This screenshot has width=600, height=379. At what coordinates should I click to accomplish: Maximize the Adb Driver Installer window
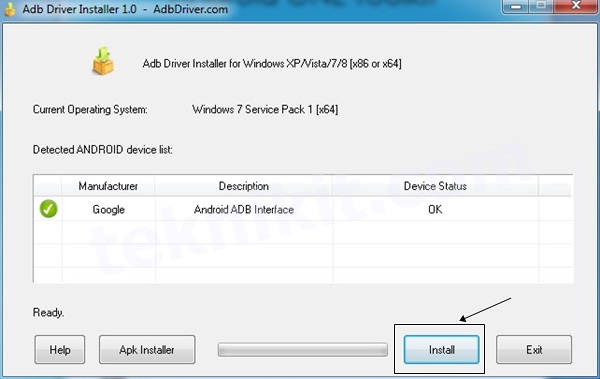[x=541, y=6]
